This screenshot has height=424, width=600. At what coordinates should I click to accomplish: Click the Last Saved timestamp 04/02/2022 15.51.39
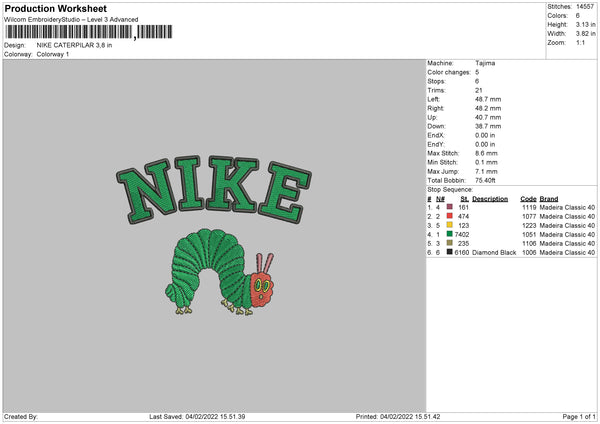click(x=215, y=417)
